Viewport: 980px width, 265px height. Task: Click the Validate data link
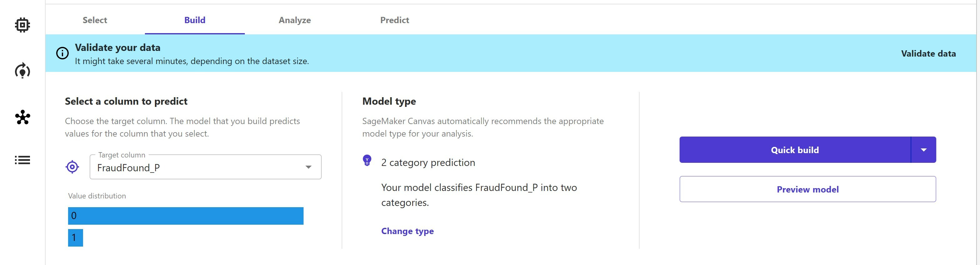click(928, 54)
